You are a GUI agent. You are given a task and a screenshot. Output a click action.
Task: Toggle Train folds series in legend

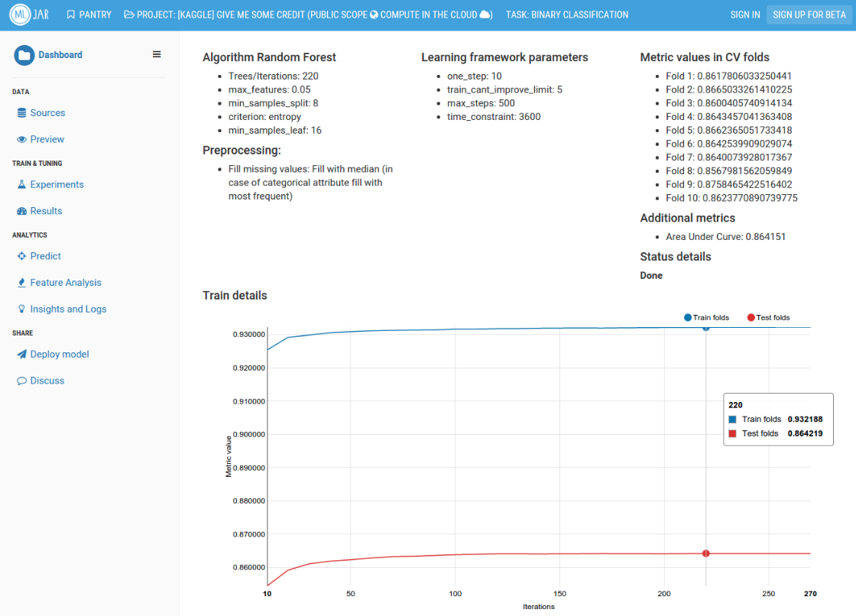tap(706, 318)
